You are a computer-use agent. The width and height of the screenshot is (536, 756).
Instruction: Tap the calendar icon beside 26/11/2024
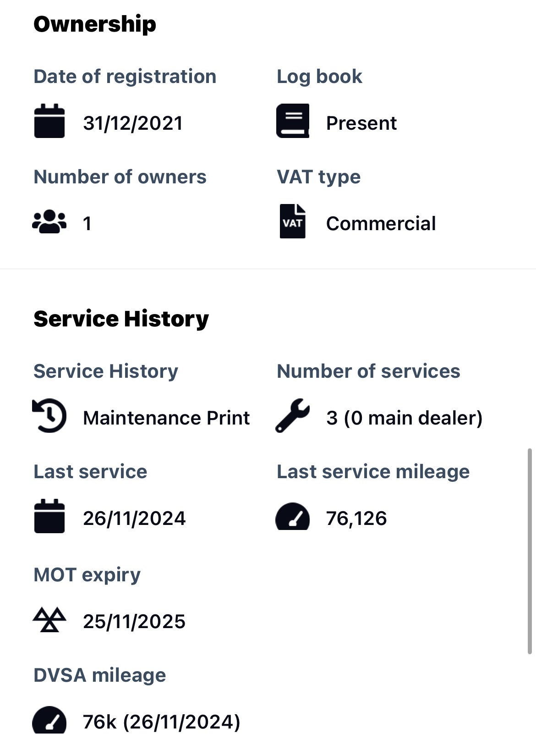tap(49, 516)
